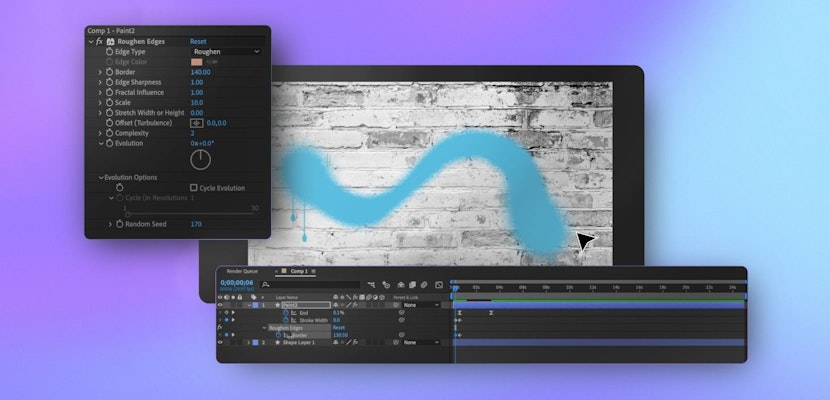Viewport: 830px width, 400px height.
Task: Click the End property stopwatch in the timeline
Action: pyautogui.click(x=285, y=312)
